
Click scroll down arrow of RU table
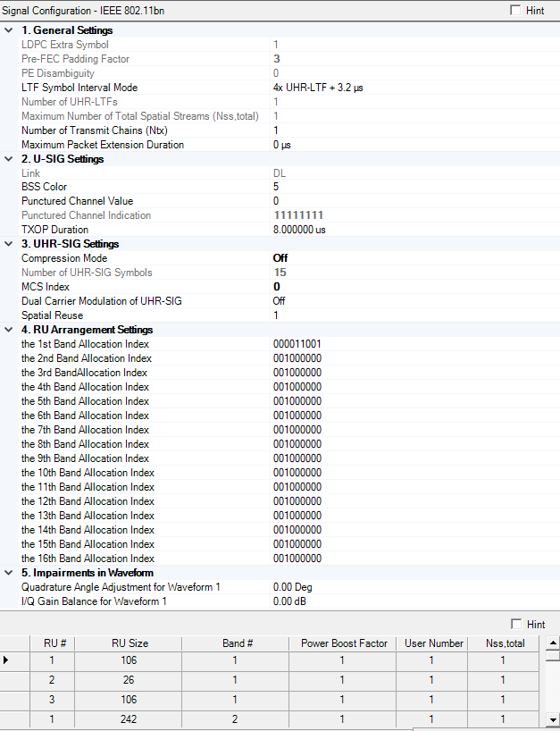[x=553, y=719]
